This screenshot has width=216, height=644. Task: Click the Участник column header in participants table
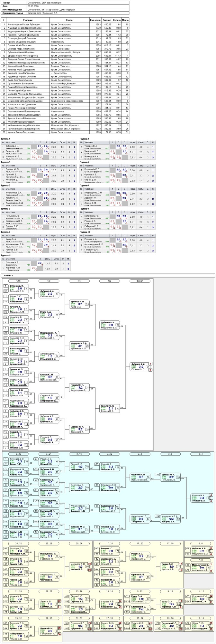pos(28,20)
